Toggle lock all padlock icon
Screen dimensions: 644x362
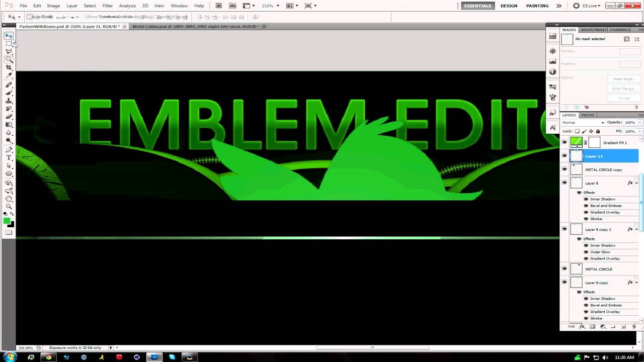pos(598,131)
